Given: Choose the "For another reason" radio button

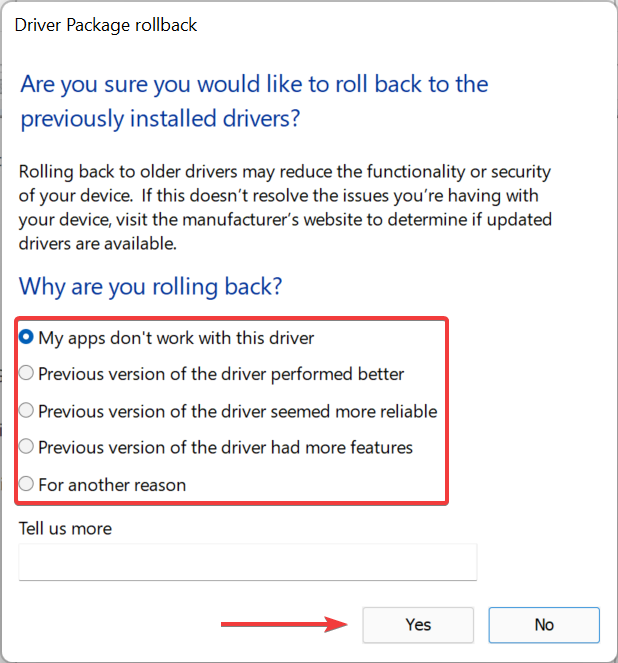Looking at the screenshot, I should pyautogui.click(x=27, y=484).
